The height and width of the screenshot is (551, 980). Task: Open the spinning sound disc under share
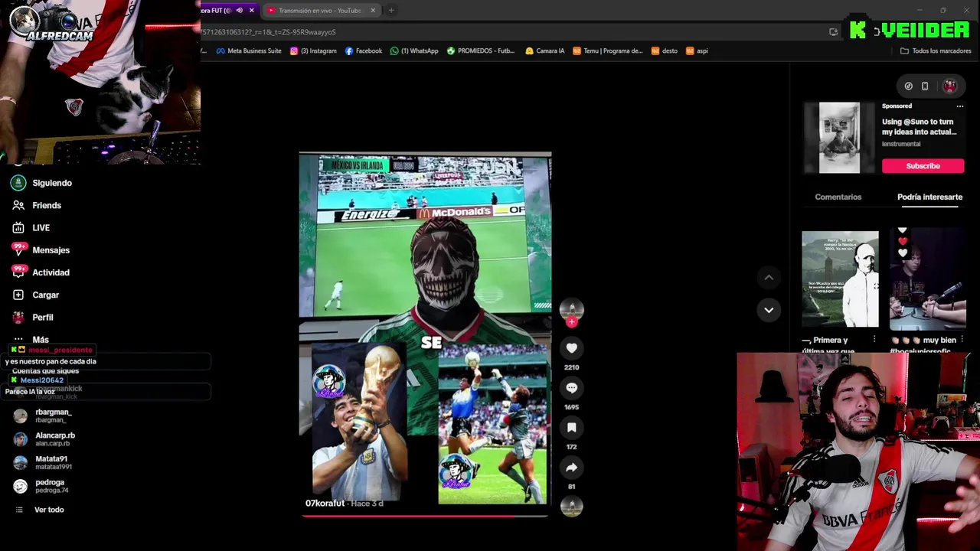(x=571, y=506)
